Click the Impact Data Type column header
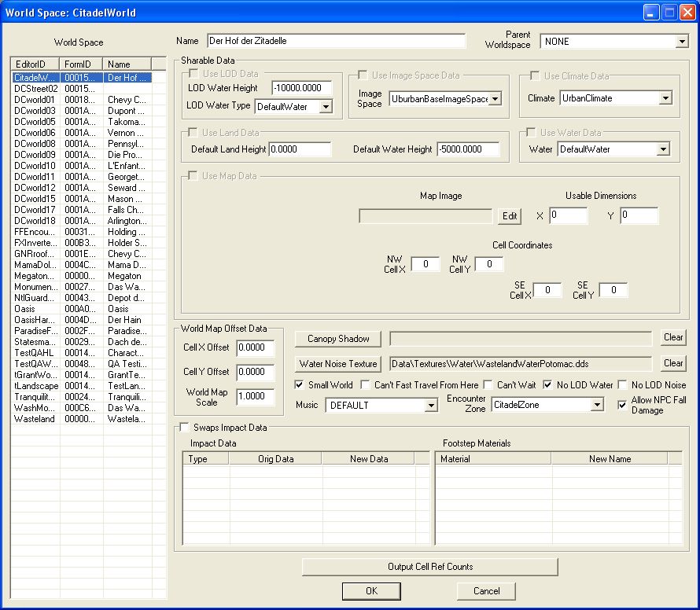 (x=206, y=459)
